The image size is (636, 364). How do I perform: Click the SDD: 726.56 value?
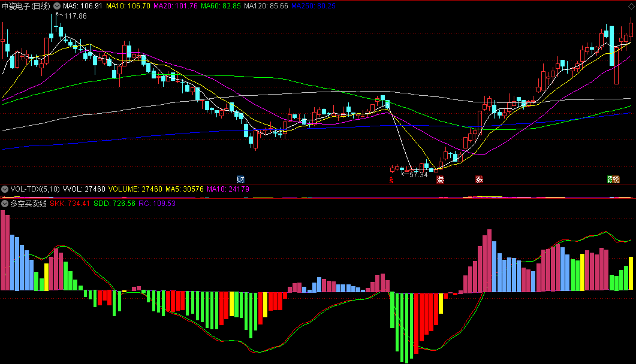point(114,204)
